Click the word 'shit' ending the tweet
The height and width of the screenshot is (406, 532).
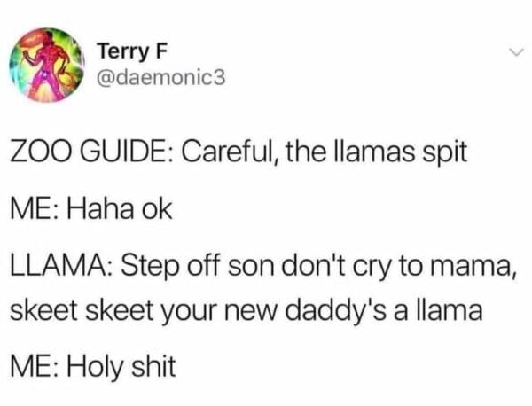pos(153,365)
